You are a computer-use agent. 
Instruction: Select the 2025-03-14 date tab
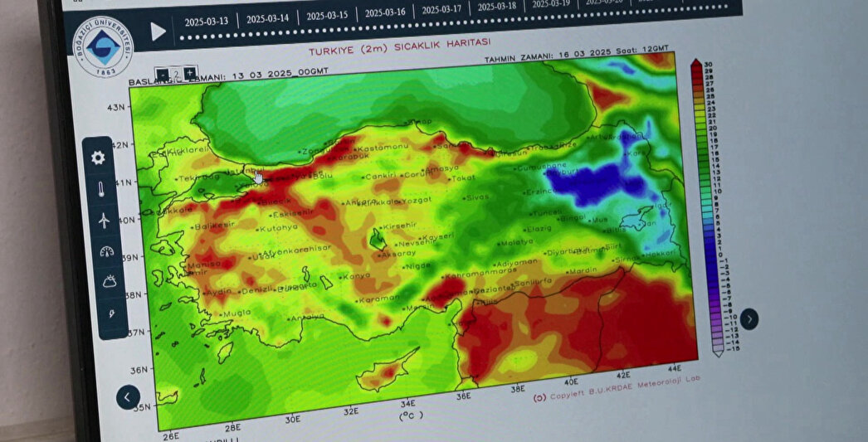[x=267, y=18]
